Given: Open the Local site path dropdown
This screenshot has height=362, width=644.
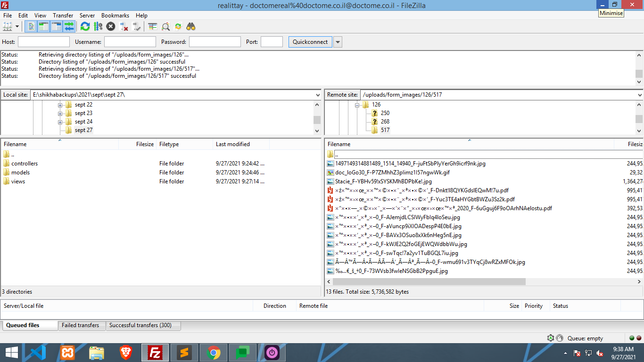Looking at the screenshot, I should [x=317, y=95].
